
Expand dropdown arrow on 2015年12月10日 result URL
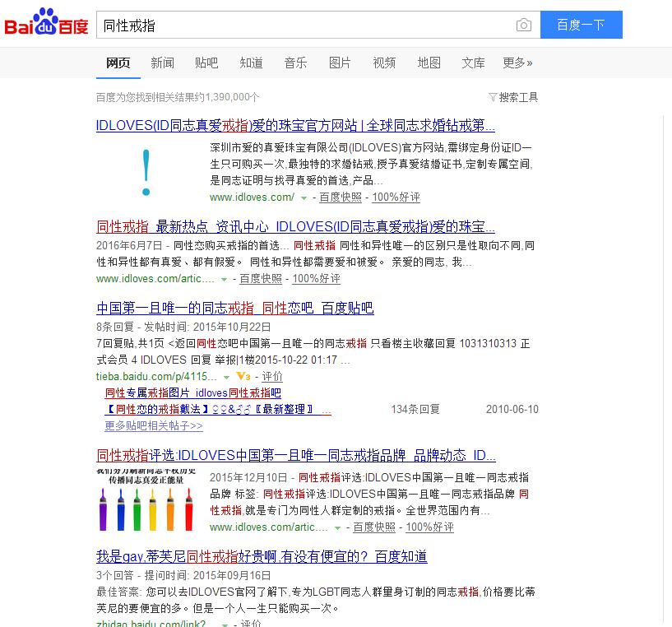pyautogui.click(x=337, y=528)
